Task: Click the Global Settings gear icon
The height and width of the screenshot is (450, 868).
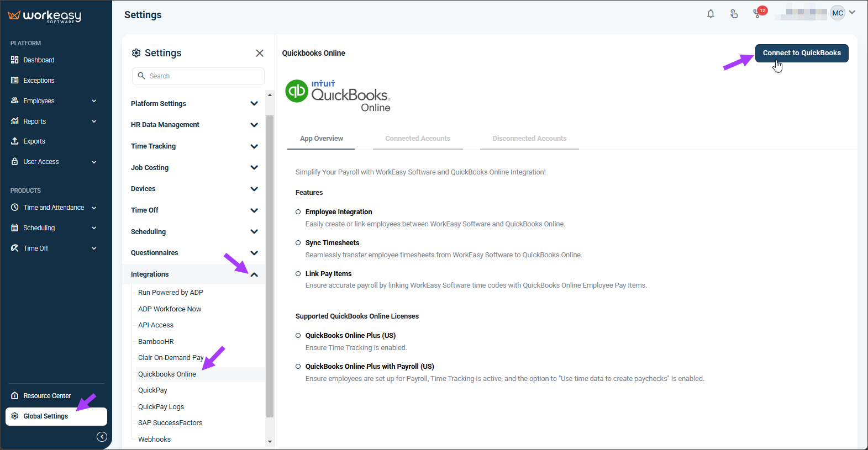Action: click(15, 416)
